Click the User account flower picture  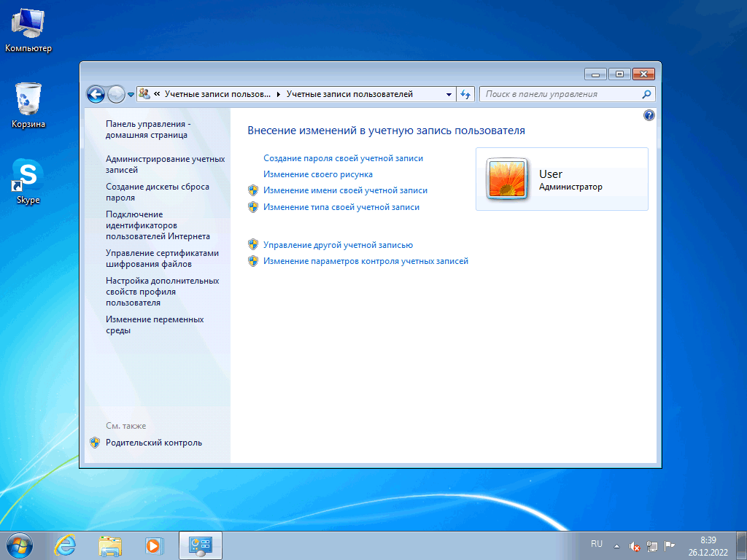point(507,179)
